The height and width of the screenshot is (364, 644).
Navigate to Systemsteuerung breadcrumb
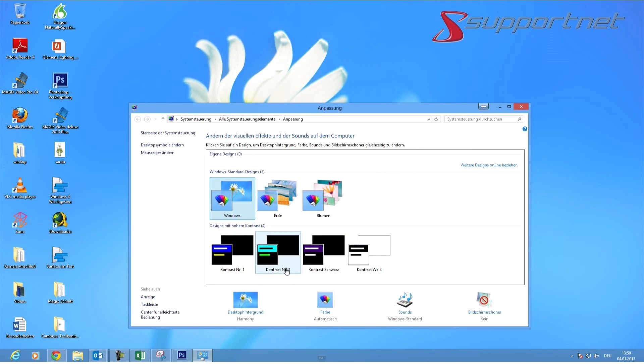coord(196,119)
